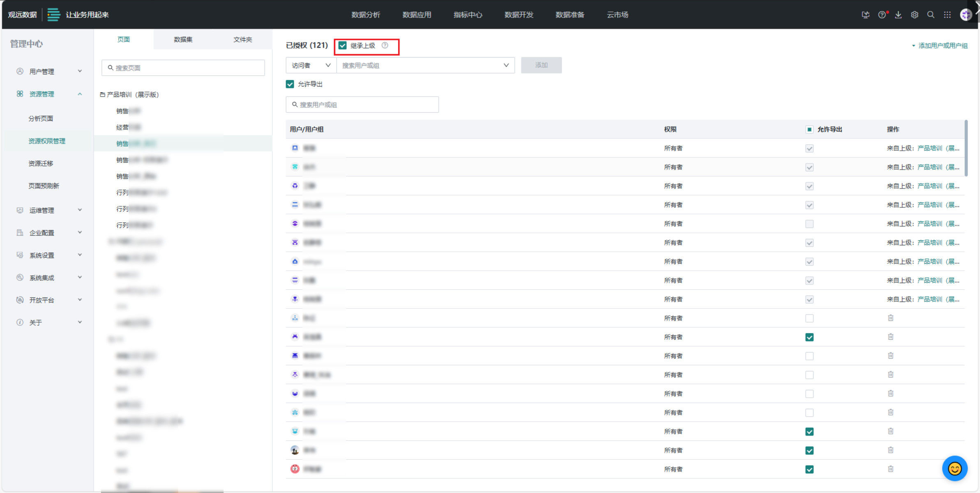Uncheck the 继承上级 checkbox
The image size is (980, 493).
[x=343, y=45]
